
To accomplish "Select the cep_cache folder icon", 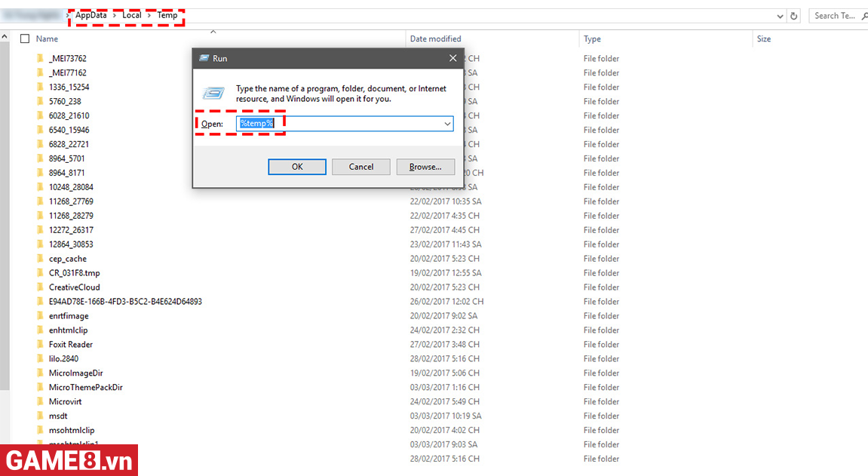I will pos(40,259).
